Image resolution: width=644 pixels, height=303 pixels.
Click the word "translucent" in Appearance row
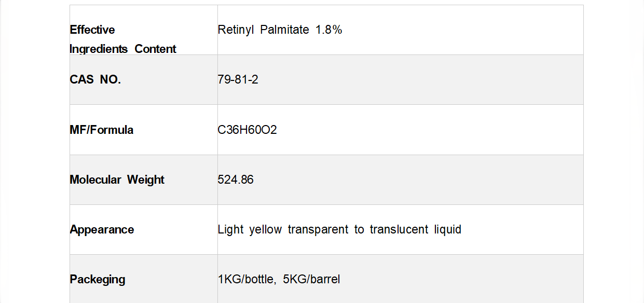(x=399, y=229)
